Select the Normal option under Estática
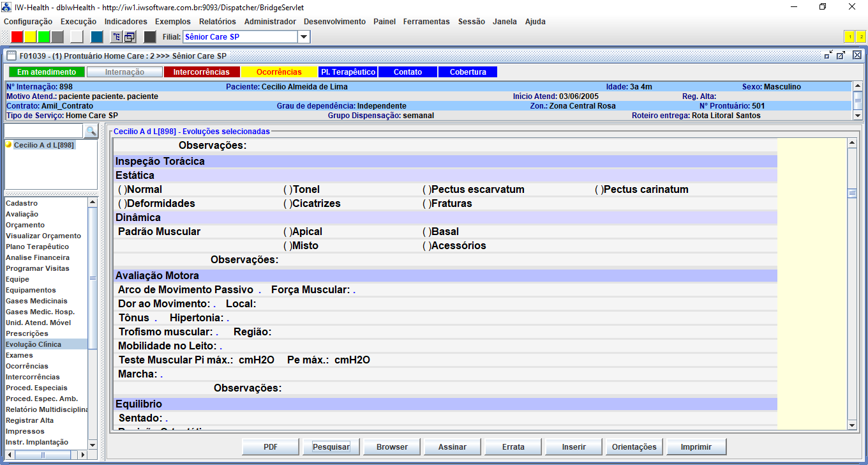The height and width of the screenshot is (465, 868). click(x=123, y=190)
